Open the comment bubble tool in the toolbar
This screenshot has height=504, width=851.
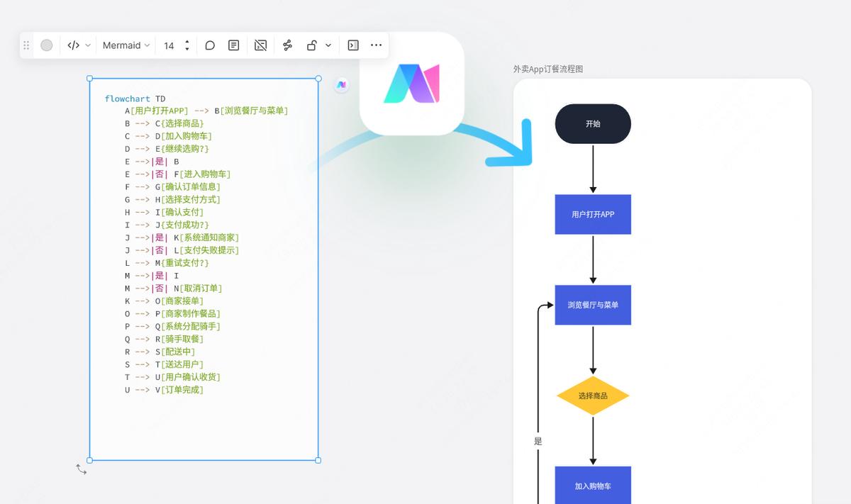210,45
